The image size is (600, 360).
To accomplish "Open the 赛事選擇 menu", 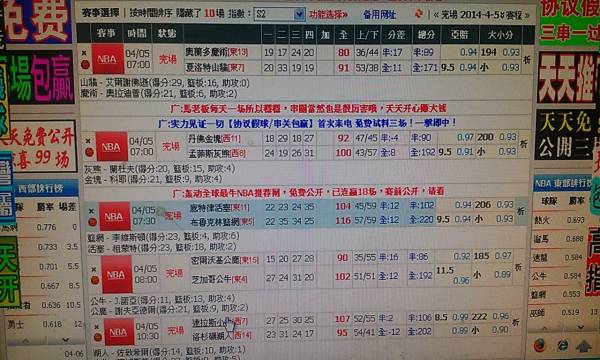I will (x=100, y=13).
